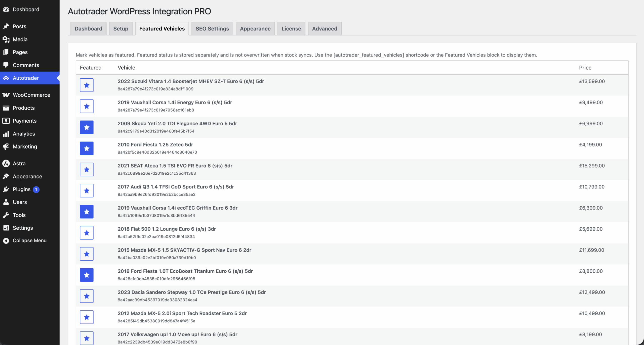The width and height of the screenshot is (644, 345).
Task: Go to Comments in sidebar
Action: [30, 65]
